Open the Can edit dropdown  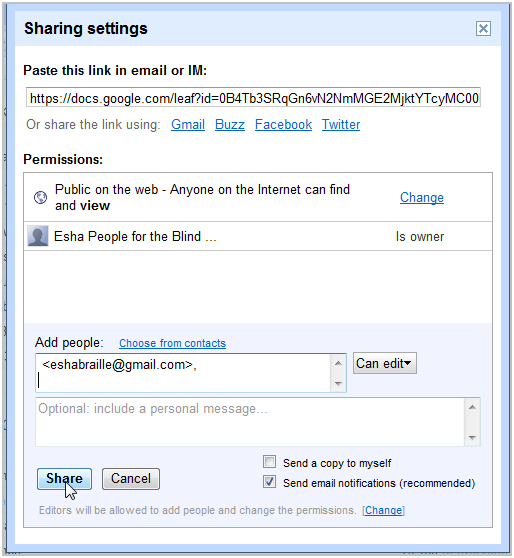tap(384, 363)
